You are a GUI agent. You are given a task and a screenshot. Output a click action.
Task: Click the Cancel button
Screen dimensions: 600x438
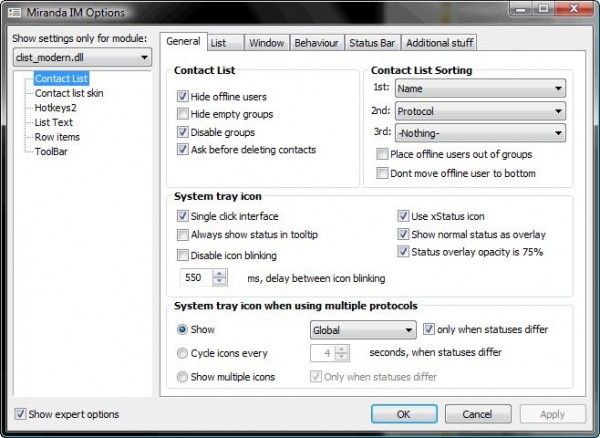[x=478, y=414]
